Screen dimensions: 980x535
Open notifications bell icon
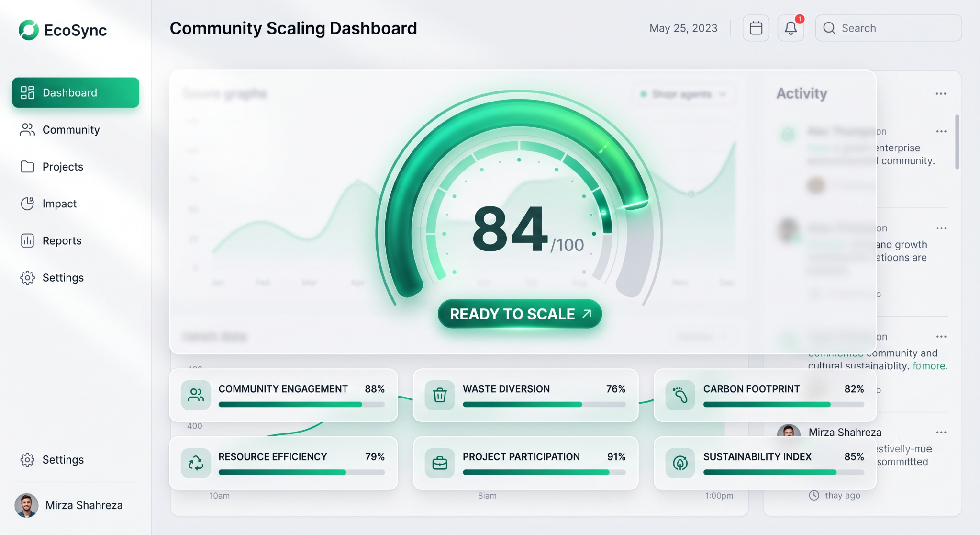[x=791, y=28]
